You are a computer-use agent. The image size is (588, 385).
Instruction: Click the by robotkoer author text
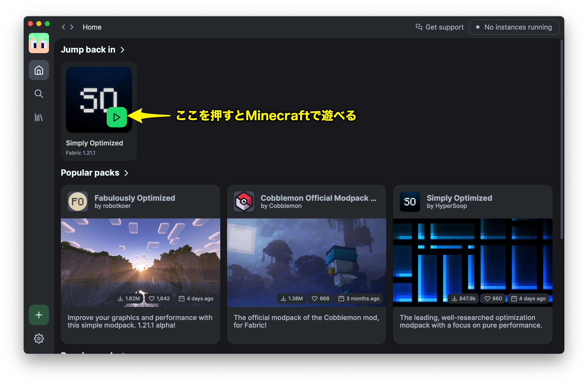point(113,206)
